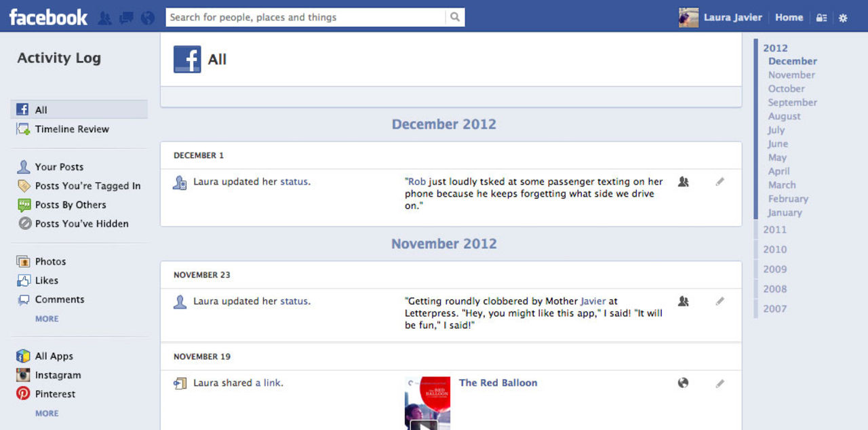The width and height of the screenshot is (868, 430).
Task: Click the Red Balloon video thumbnail
Action: (427, 404)
